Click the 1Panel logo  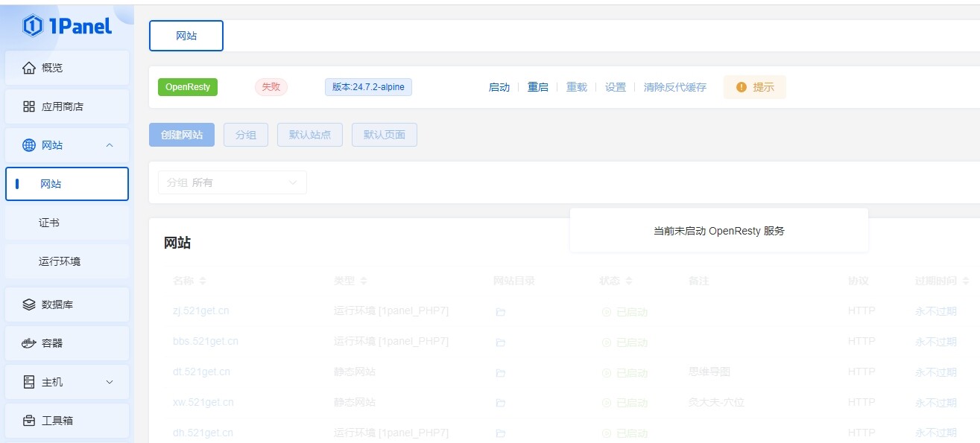(67, 26)
